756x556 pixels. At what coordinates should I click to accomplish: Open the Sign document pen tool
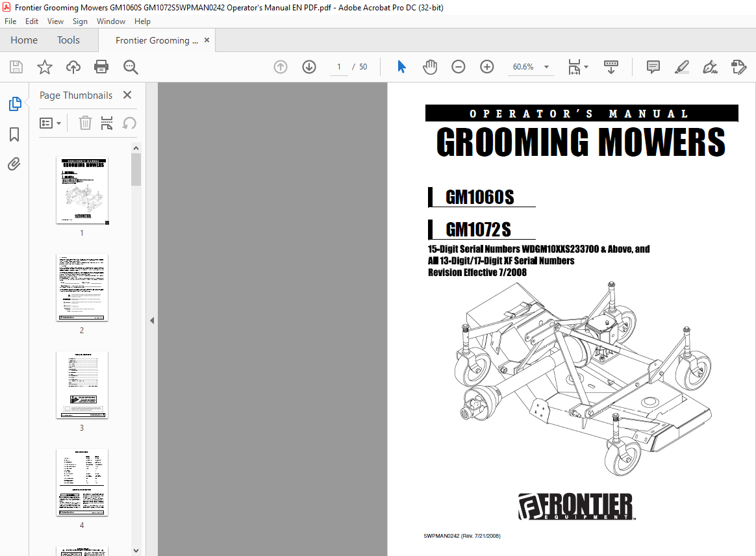[x=710, y=67]
